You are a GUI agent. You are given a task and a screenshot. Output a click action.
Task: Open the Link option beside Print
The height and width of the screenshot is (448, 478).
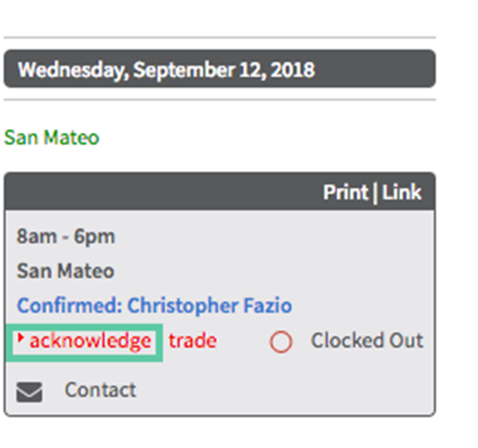(x=402, y=192)
